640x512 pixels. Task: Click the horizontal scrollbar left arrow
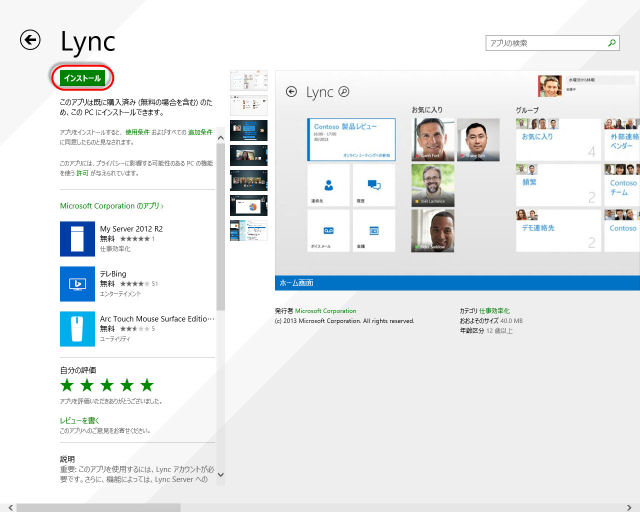point(11,508)
